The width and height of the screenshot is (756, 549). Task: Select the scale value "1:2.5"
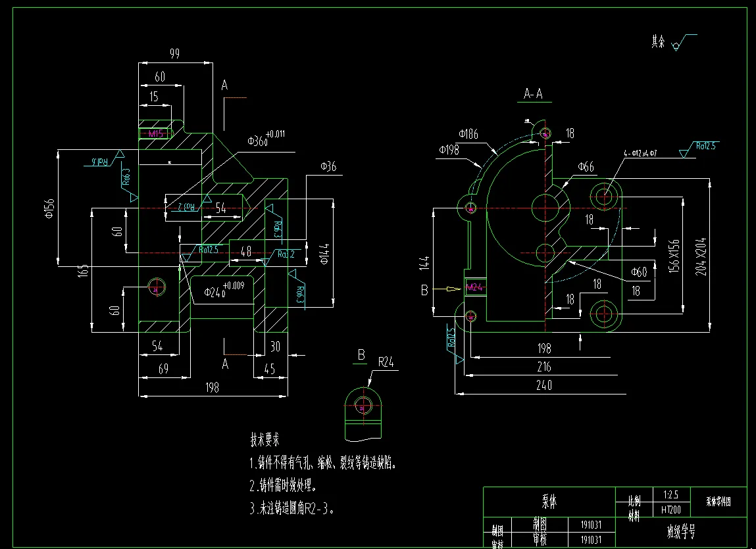(670, 495)
